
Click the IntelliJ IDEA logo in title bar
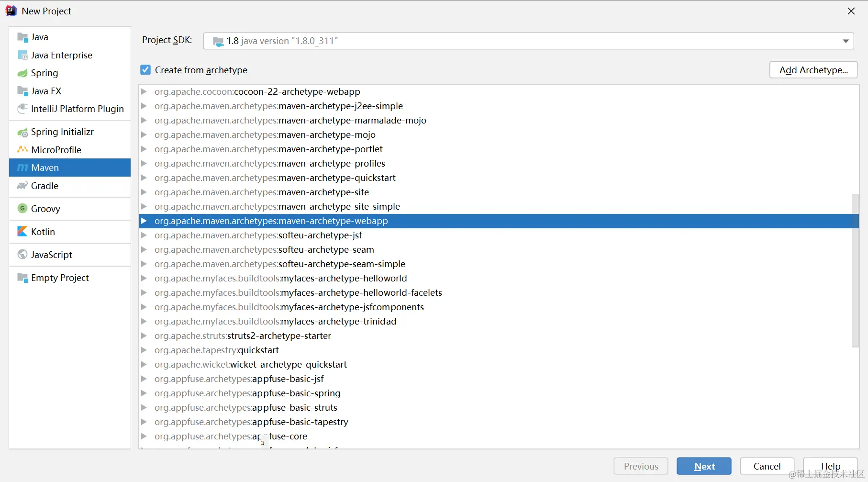coord(11,11)
